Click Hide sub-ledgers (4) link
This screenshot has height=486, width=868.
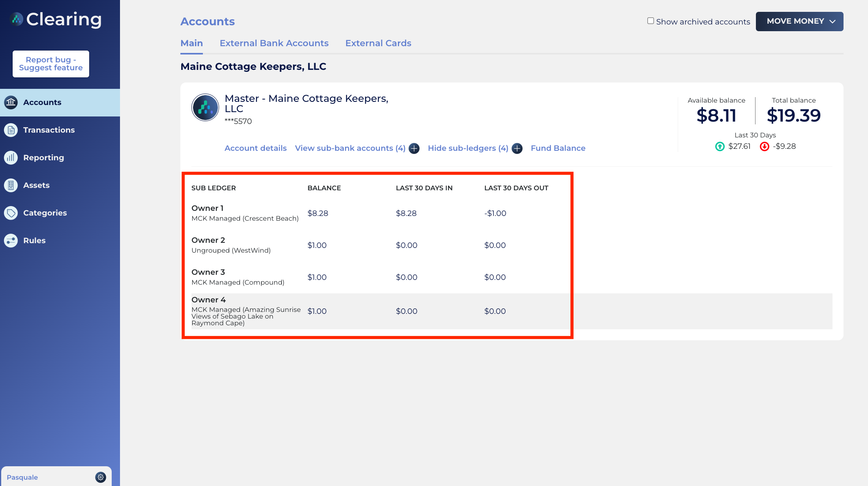(x=468, y=148)
